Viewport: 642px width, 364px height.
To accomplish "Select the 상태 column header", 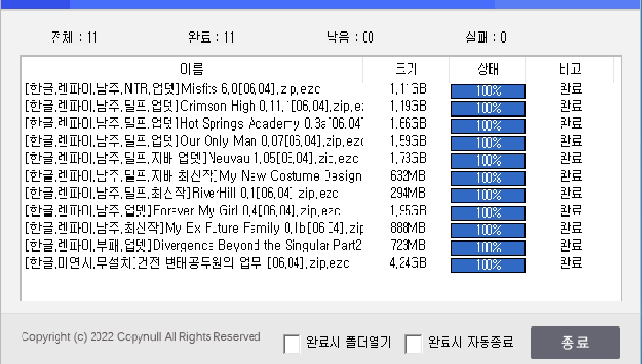I will (488, 69).
